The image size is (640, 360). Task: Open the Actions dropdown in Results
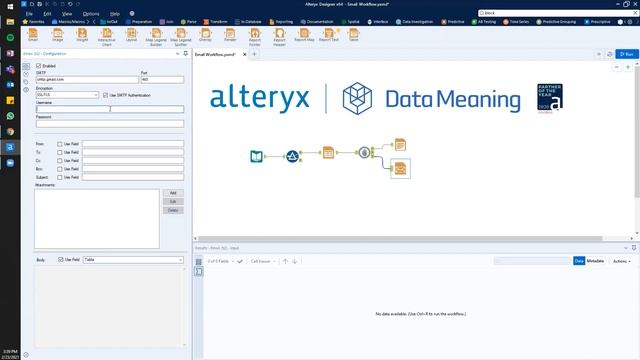pyautogui.click(x=622, y=261)
